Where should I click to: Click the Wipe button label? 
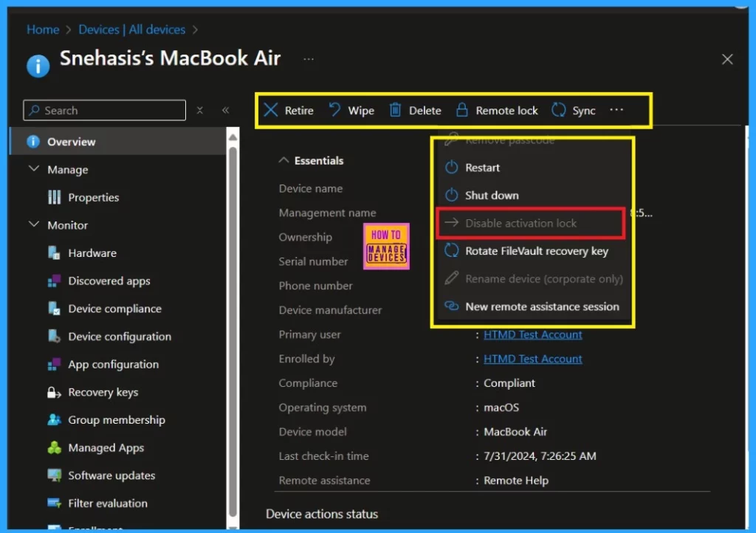(361, 110)
